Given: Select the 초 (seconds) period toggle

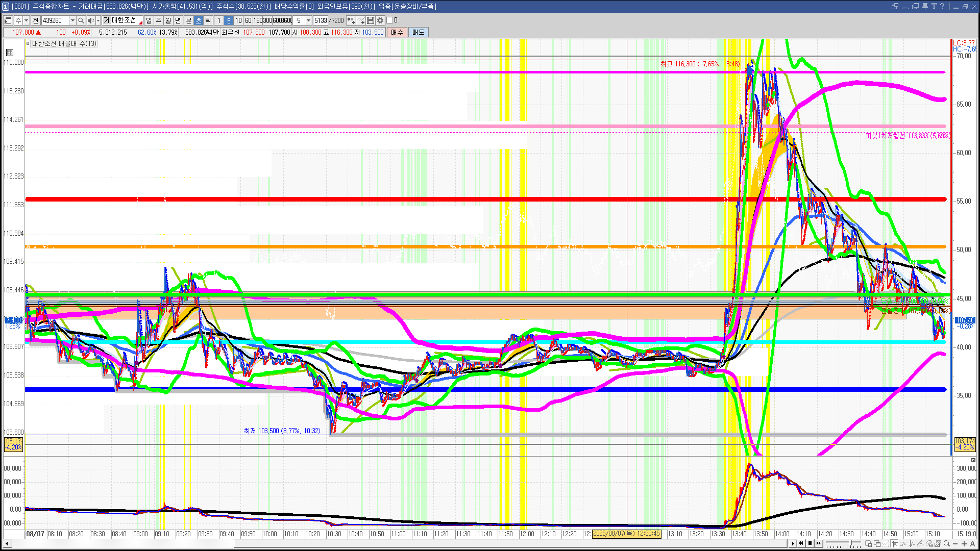Looking at the screenshot, I should pyautogui.click(x=199, y=20).
